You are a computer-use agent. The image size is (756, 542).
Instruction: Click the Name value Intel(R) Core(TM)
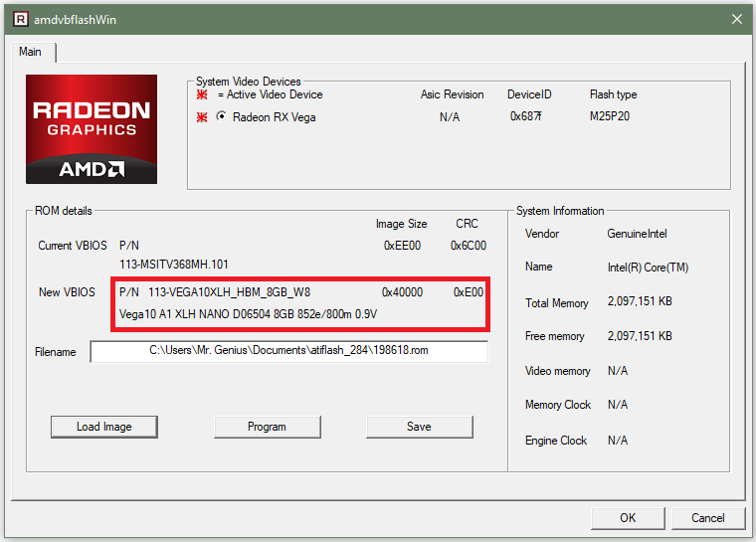click(x=648, y=268)
